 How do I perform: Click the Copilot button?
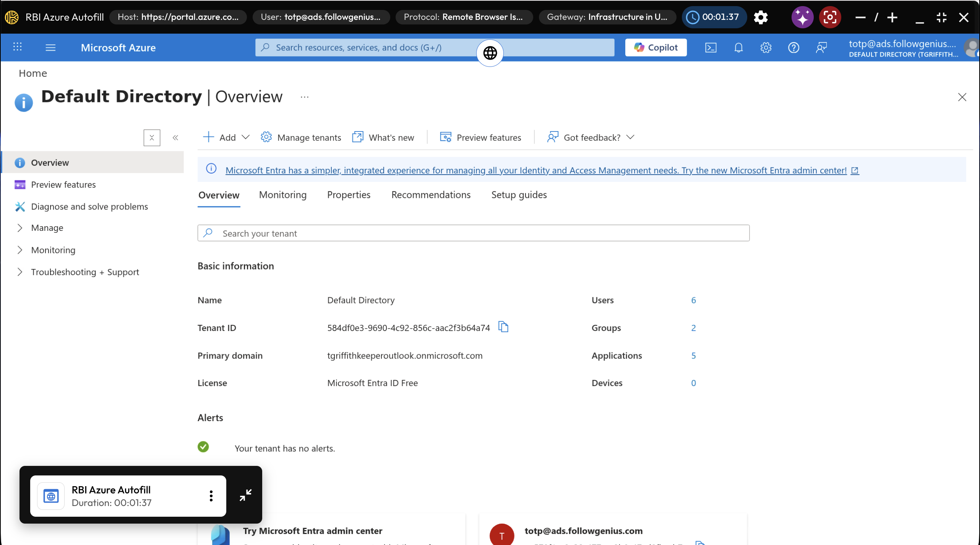click(655, 47)
